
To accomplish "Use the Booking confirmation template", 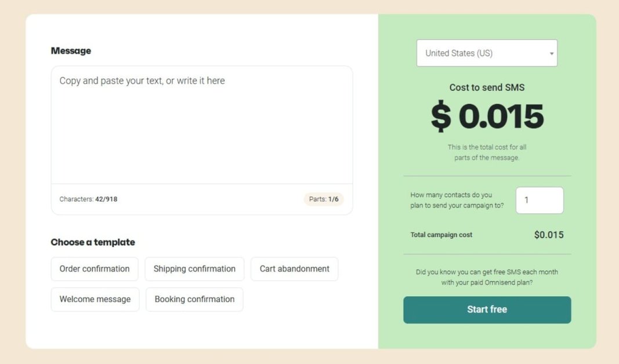I will click(194, 300).
